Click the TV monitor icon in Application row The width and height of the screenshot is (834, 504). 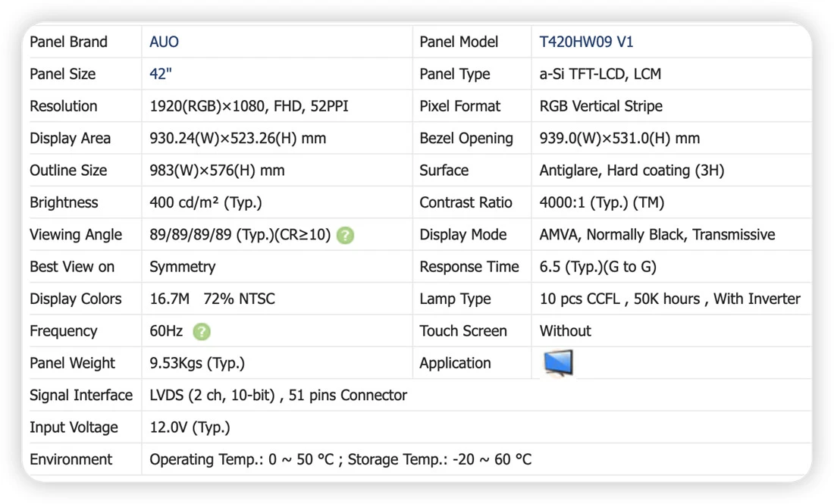(559, 363)
